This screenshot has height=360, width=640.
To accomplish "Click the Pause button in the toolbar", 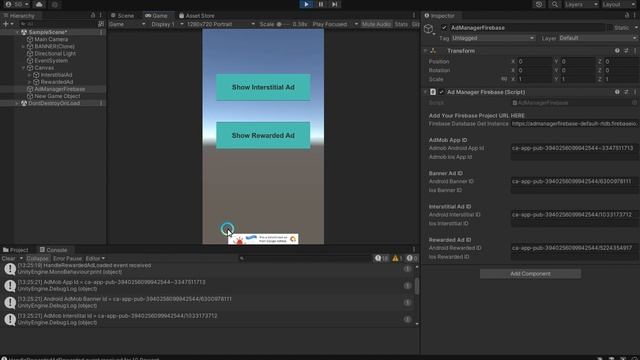I will (x=321, y=4).
